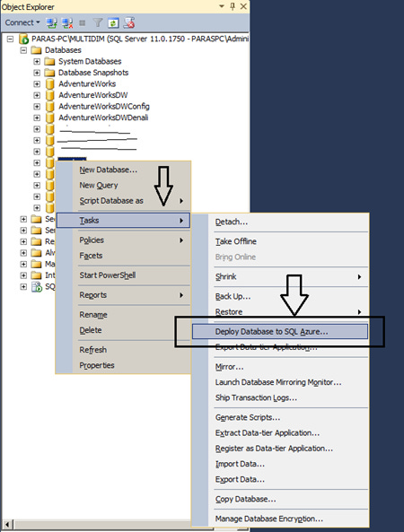Choose Generate Scripts... in Tasks submenu
The width and height of the screenshot is (404, 532).
[280, 418]
